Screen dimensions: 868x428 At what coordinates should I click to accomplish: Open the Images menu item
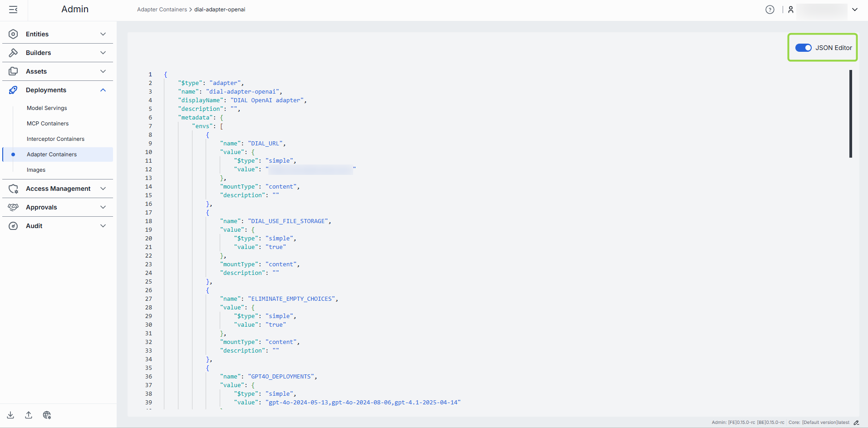pyautogui.click(x=36, y=170)
